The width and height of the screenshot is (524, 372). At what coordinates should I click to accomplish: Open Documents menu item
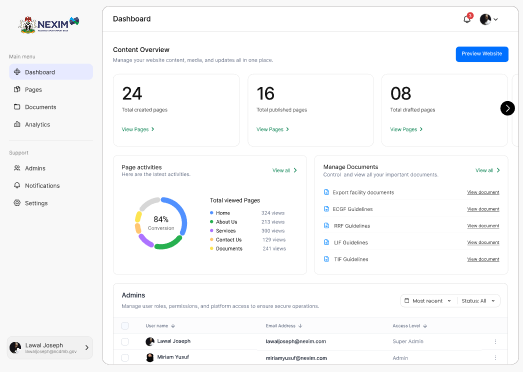51,107
